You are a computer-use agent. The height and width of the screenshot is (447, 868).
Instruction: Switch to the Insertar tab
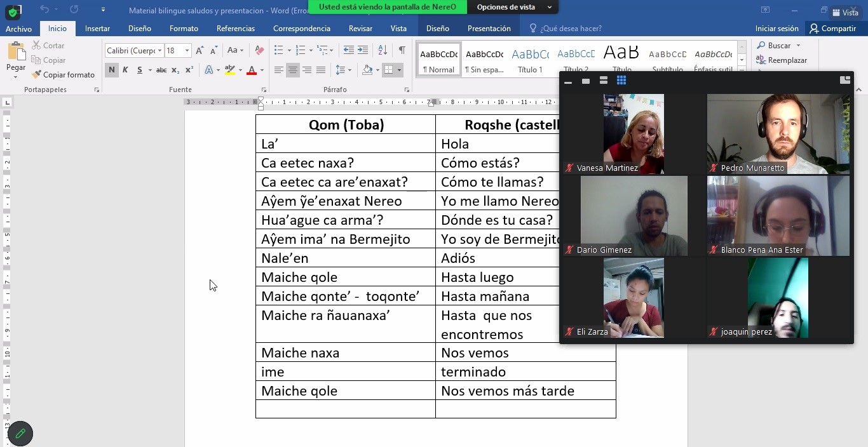97,29
